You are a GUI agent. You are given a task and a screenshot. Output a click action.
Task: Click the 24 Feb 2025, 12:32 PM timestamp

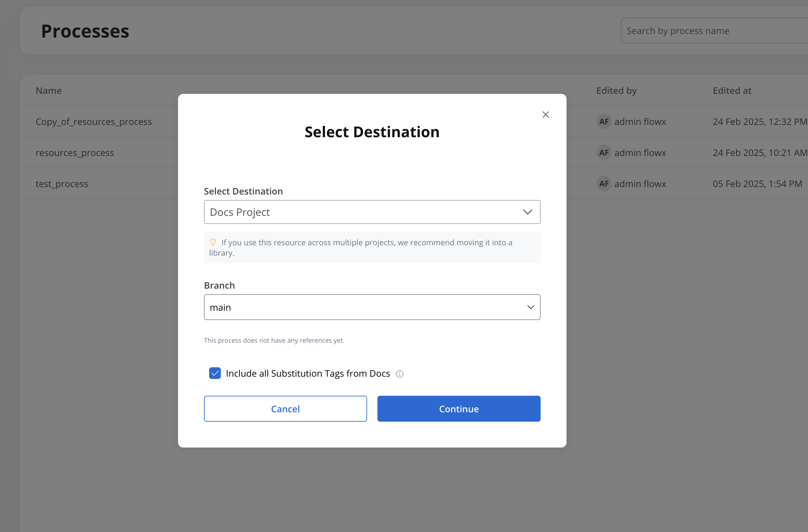click(x=760, y=121)
